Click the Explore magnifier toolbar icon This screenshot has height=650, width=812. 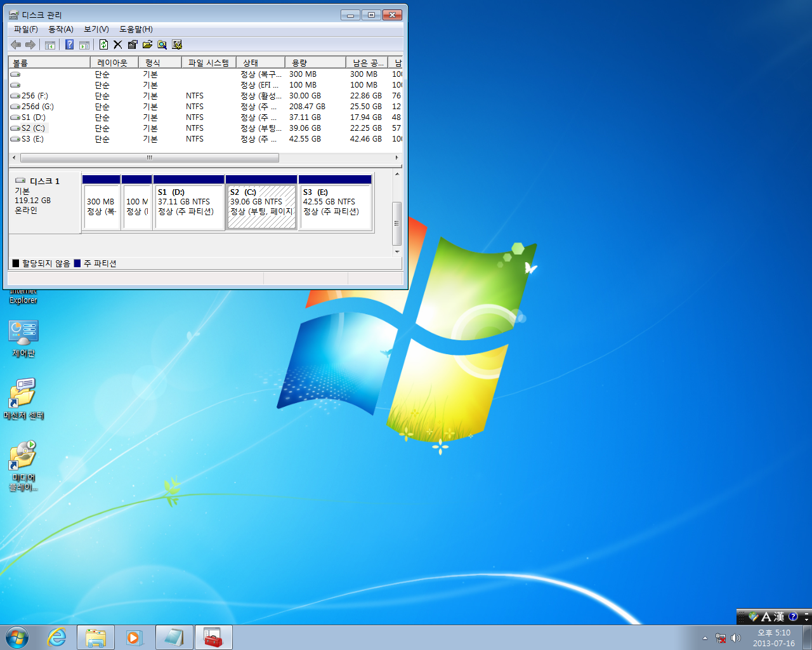[x=162, y=44]
